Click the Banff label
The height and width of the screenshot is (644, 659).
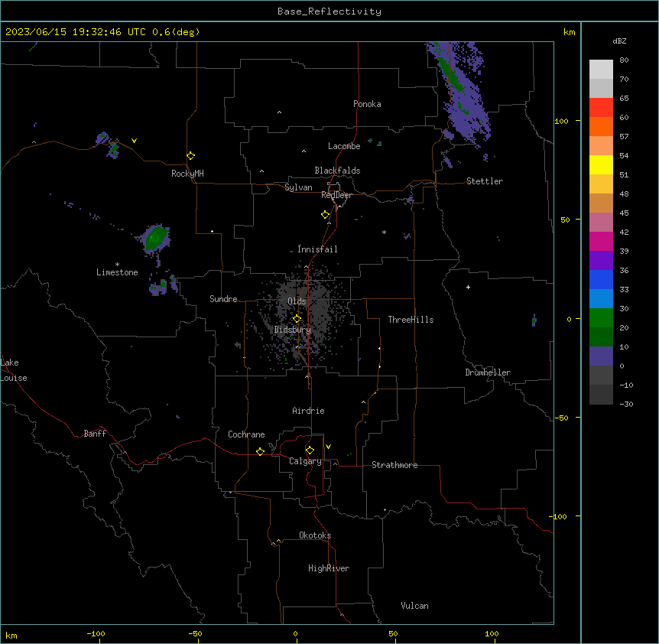[95, 434]
